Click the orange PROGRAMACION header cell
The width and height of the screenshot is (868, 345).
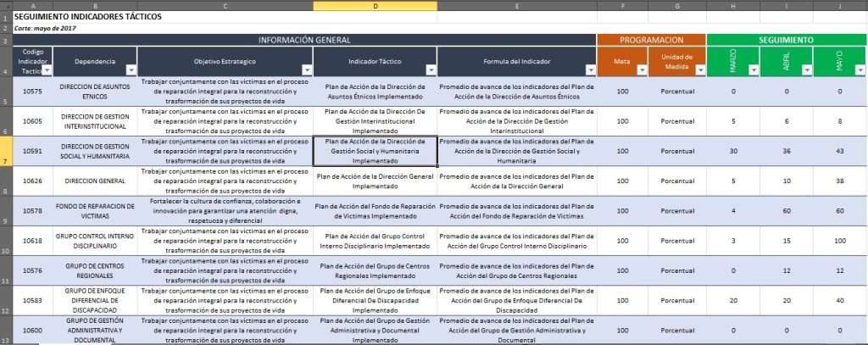pos(651,40)
